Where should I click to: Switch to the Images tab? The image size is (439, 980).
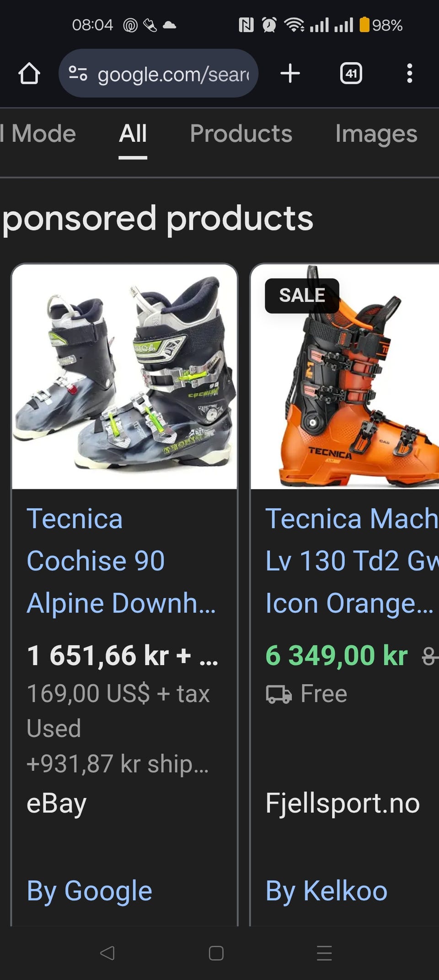pyautogui.click(x=376, y=134)
